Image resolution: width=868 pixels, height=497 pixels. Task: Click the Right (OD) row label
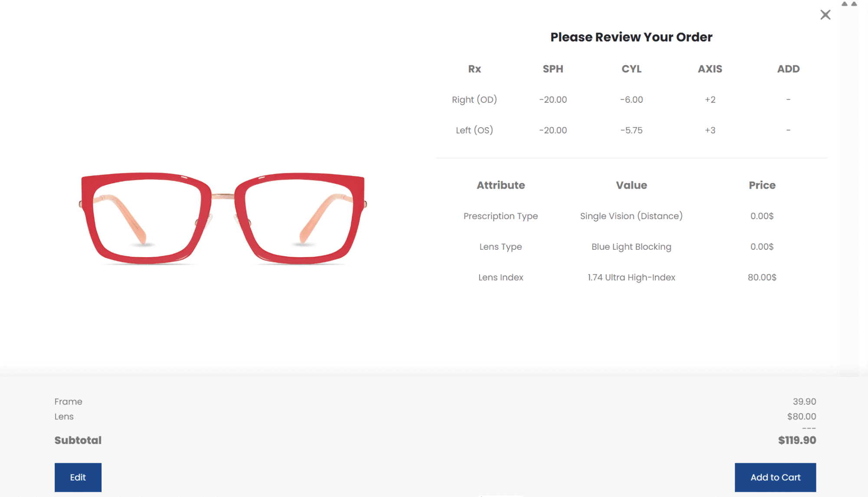tap(474, 100)
